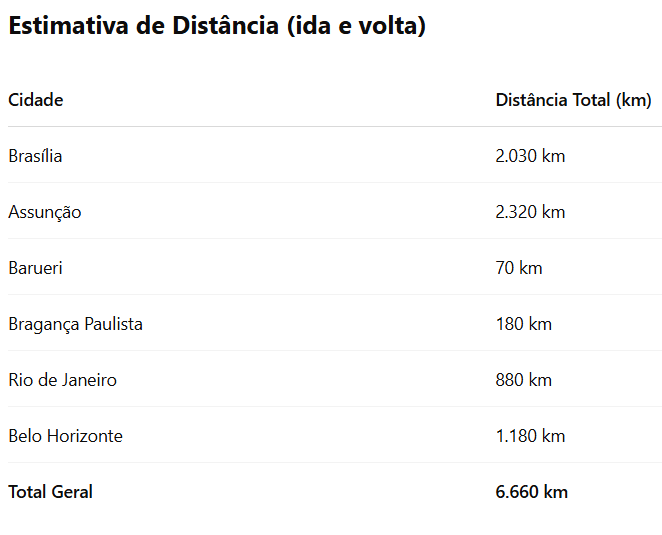Select the Assunção city cell
Screen dimensions: 662x535
point(45,212)
